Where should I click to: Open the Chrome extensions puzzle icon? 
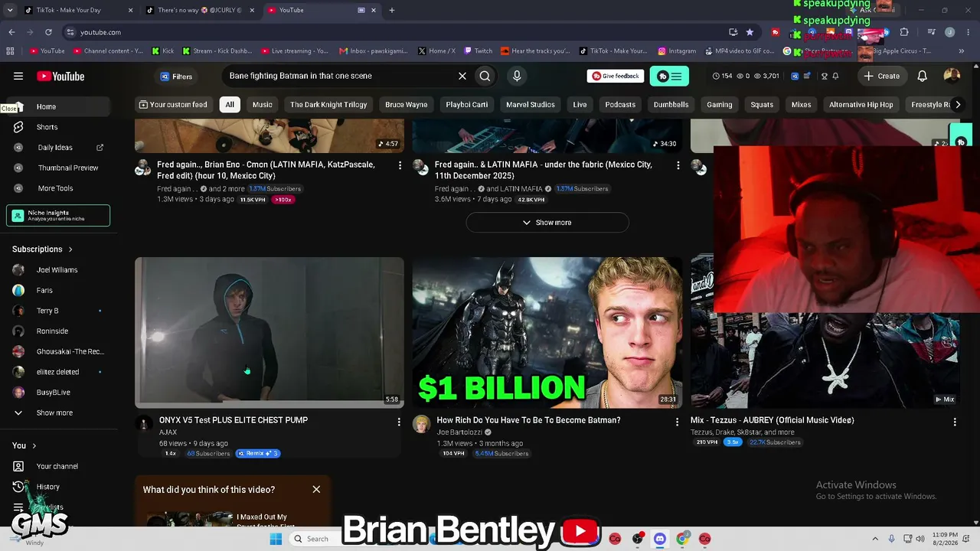click(x=904, y=32)
